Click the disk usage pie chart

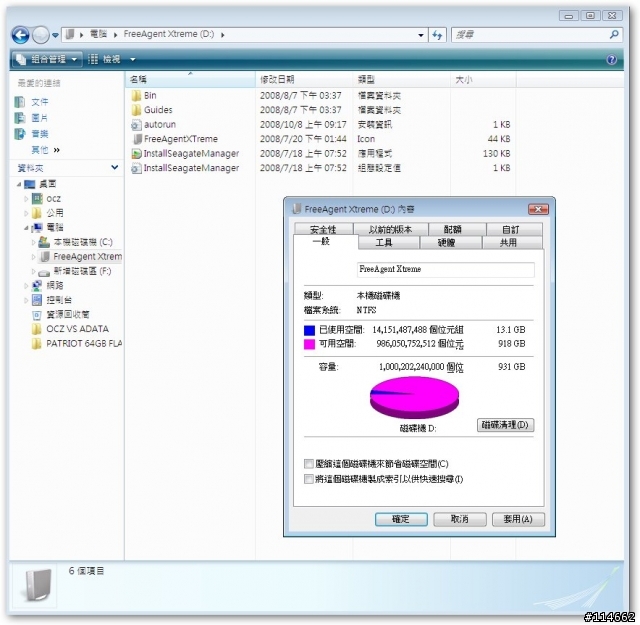point(414,398)
